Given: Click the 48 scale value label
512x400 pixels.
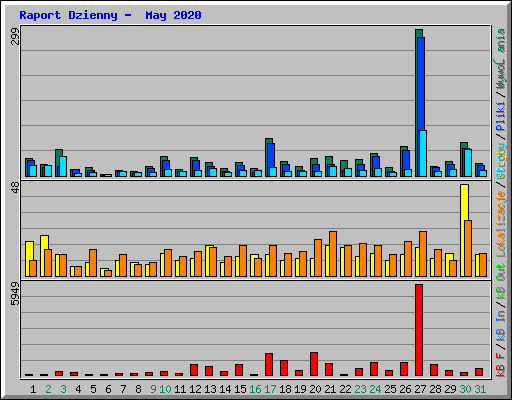Looking at the screenshot, I should [x=15, y=188].
